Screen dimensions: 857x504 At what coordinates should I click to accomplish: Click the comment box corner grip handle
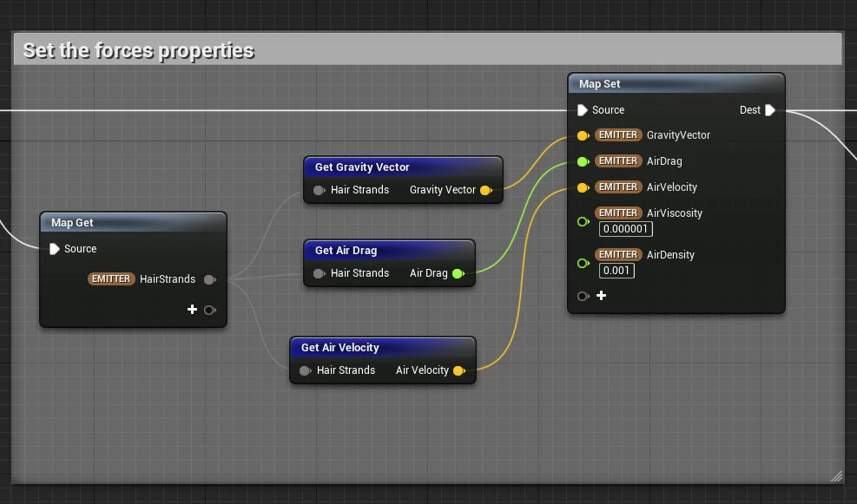coord(836,476)
